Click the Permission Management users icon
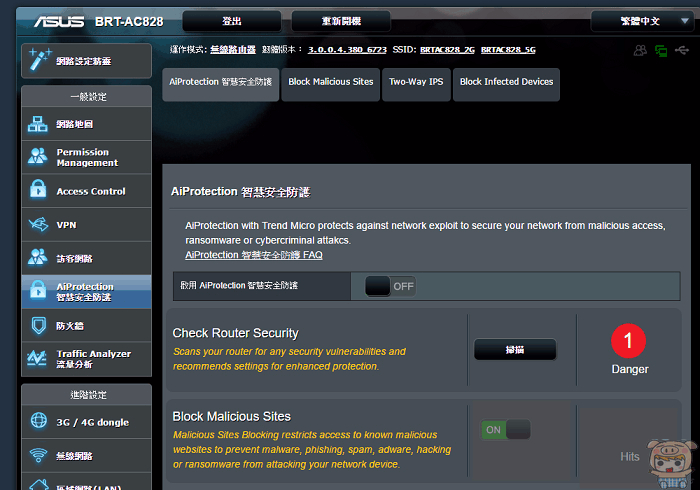700x490 pixels. pyautogui.click(x=38, y=156)
